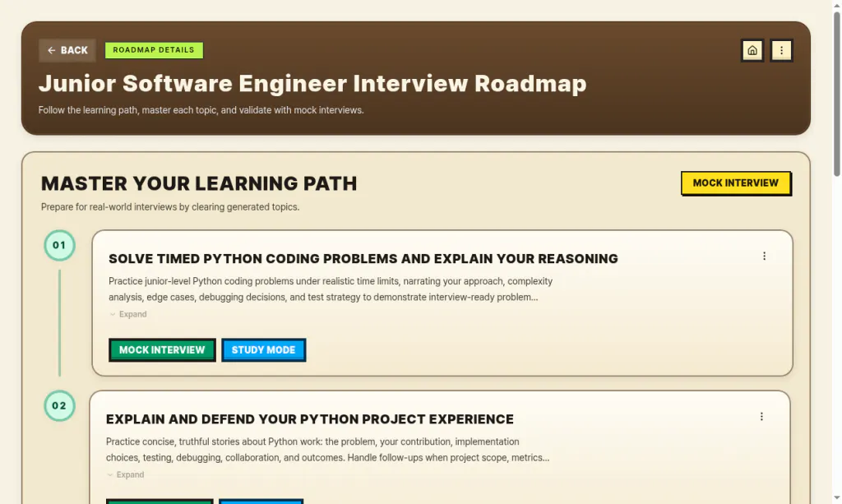Select step 02 timeline marker
The height and width of the screenshot is (504, 842).
pos(59,406)
